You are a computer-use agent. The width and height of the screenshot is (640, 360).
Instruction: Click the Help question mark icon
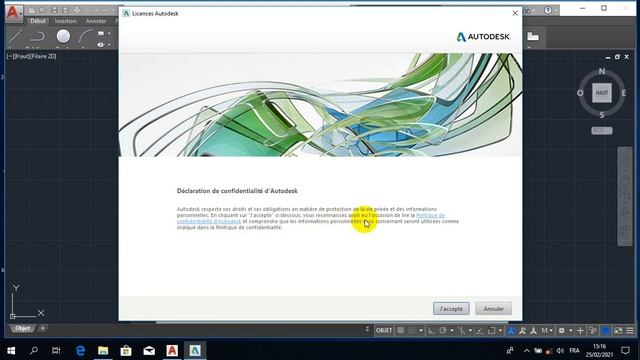548,10
